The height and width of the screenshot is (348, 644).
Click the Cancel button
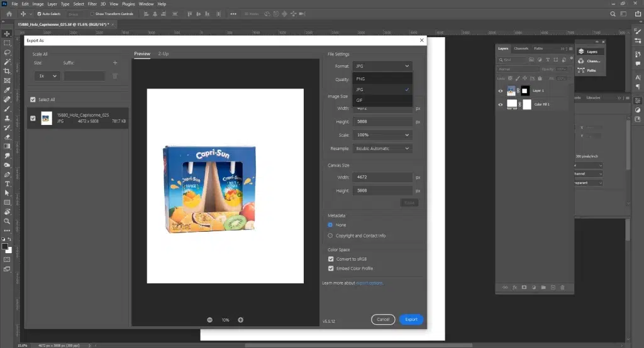coord(383,320)
